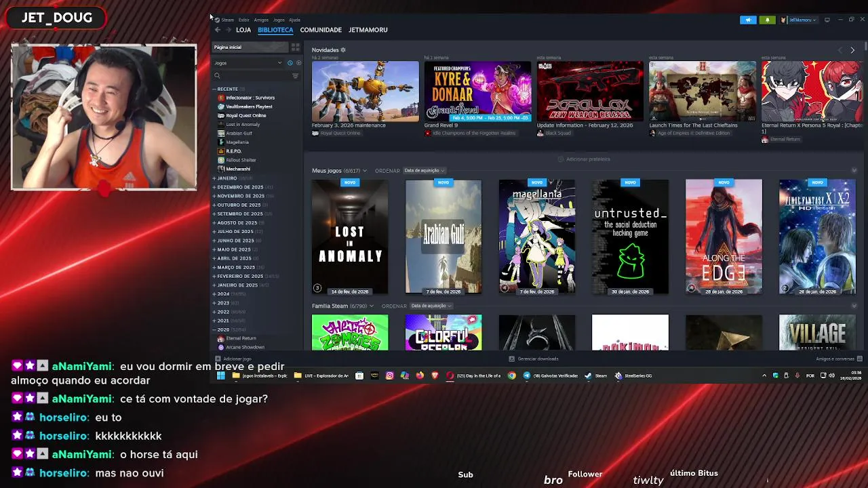Go forward with the Steam forward arrow
This screenshot has width=868, height=488.
coord(228,30)
